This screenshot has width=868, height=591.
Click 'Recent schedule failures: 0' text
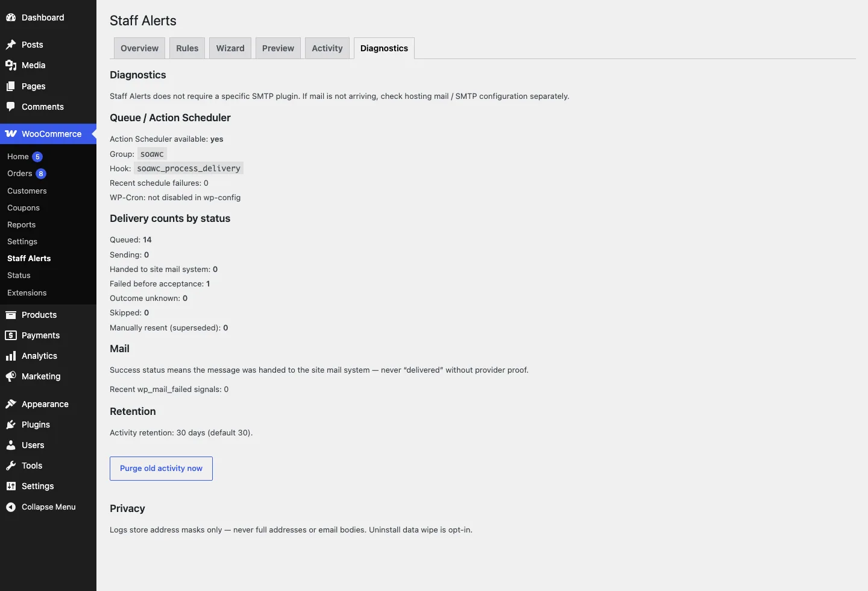coord(159,183)
